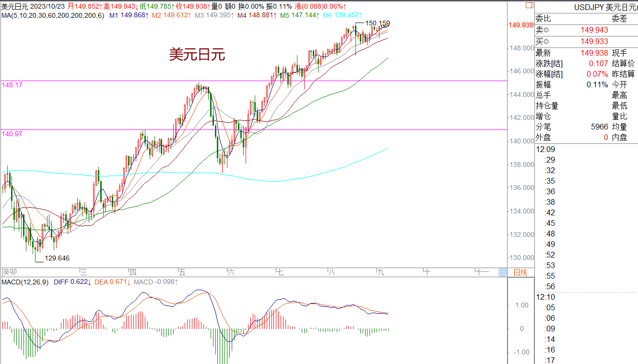Click the info circle beside 卖
Viewport: 638px width, 364px height.
546,30
